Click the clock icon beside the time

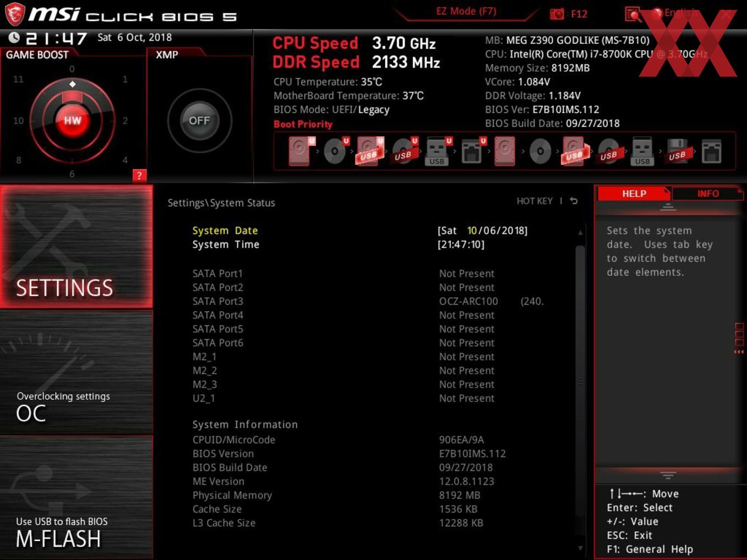tap(14, 38)
